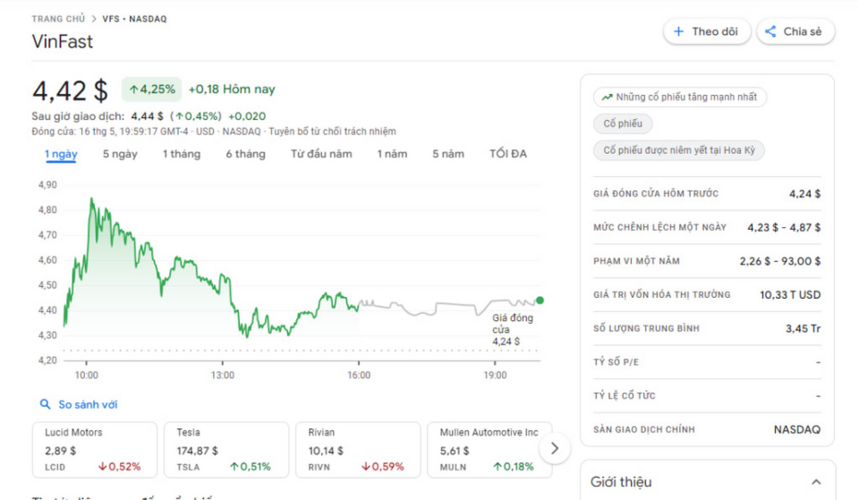Open the Tesla comparison card
This screenshot has height=500, width=859.
[226, 450]
